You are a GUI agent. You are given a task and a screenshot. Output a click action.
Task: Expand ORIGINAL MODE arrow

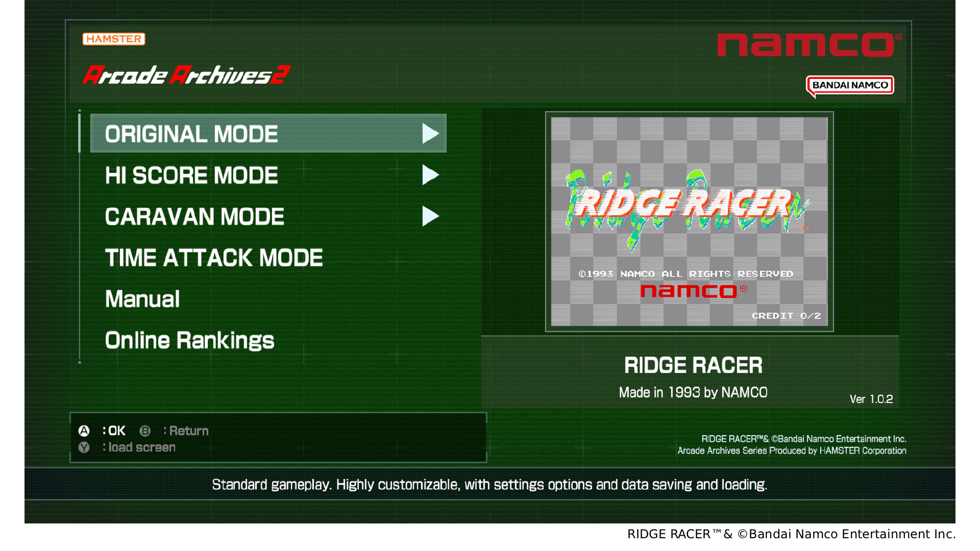point(430,134)
